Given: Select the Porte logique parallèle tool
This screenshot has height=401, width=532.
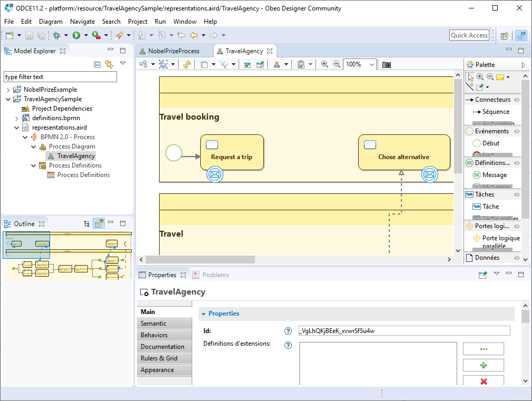Looking at the screenshot, I should [496, 242].
